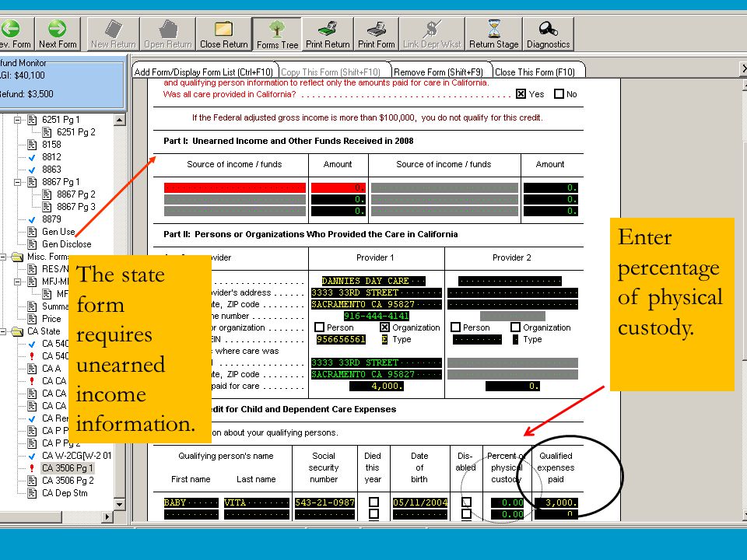Run Diagnostics on the return
This screenshot has height=560, width=747.
pos(549,34)
